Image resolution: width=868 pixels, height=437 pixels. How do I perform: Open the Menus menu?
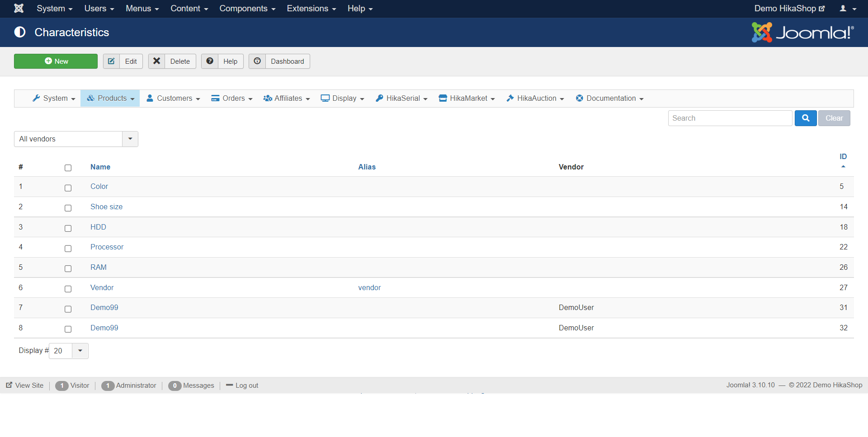coord(142,9)
